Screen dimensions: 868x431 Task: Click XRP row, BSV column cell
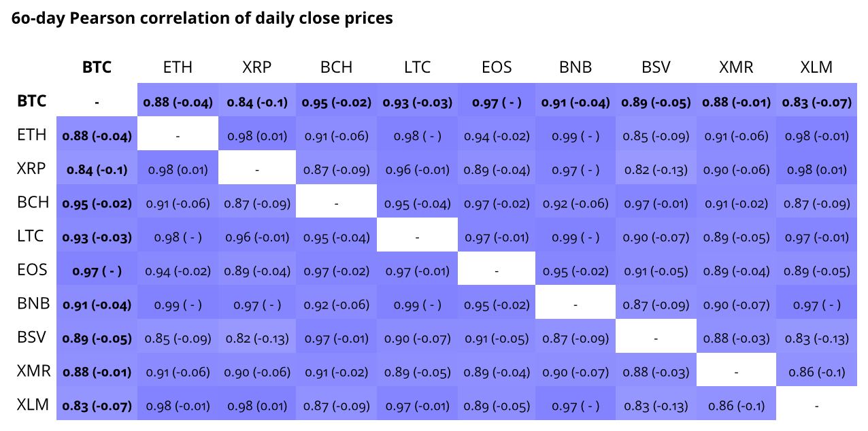coord(656,169)
